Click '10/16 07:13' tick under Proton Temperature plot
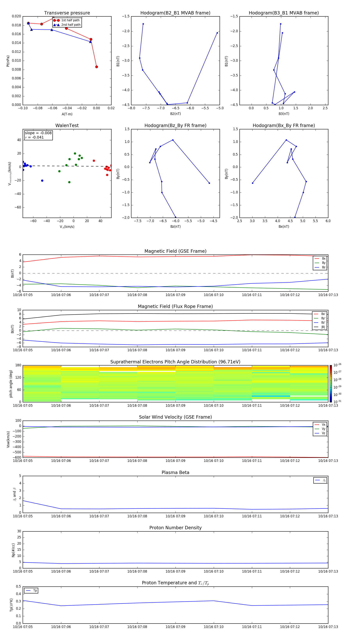 pos(328,627)
